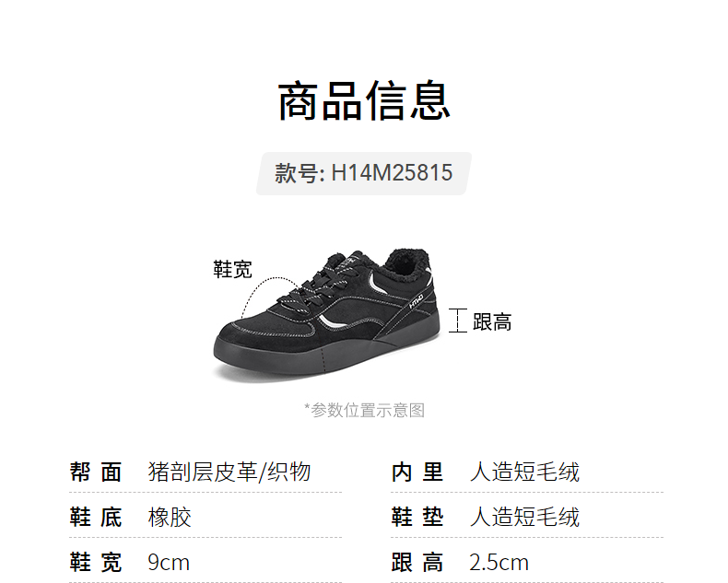
Task: Select the 商品信息 heading
Action: click(x=364, y=100)
